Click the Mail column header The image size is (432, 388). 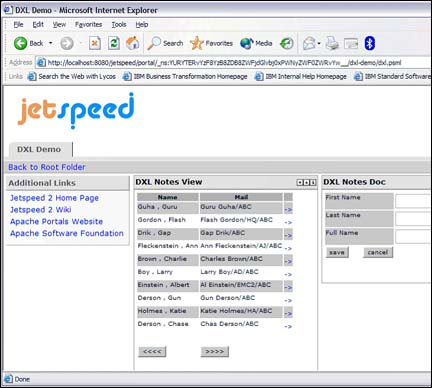[241, 197]
